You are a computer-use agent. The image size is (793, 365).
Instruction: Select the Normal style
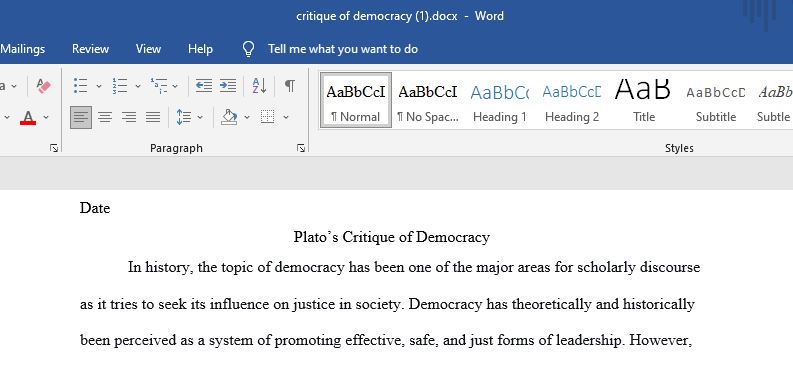356,100
